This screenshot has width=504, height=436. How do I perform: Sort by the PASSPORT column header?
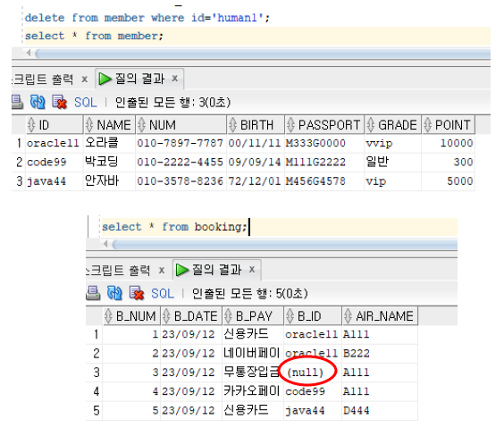tap(324, 125)
